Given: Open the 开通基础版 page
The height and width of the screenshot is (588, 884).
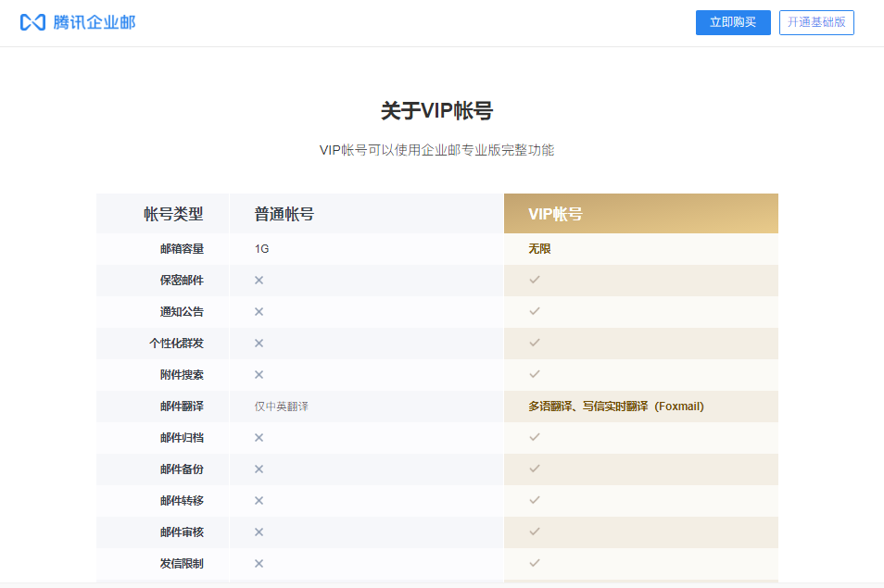Looking at the screenshot, I should pos(816,22).
